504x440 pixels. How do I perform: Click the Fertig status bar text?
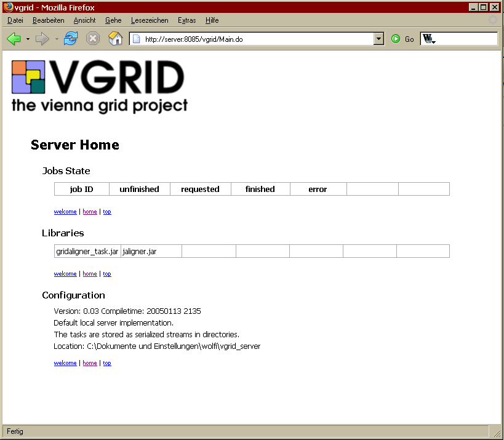[15, 431]
